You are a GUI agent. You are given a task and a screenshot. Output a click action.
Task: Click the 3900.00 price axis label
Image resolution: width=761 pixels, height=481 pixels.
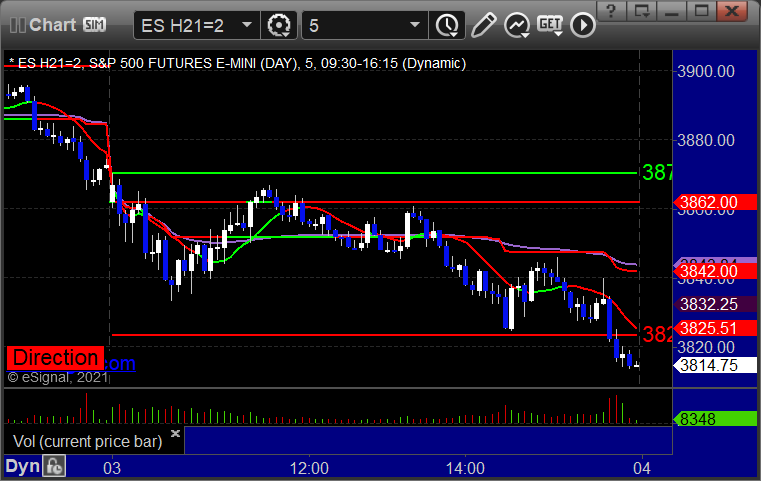coord(706,71)
